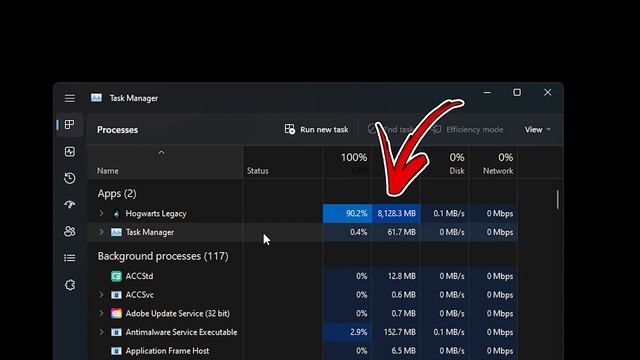Click the 12.8 MB memory cell

point(396,276)
